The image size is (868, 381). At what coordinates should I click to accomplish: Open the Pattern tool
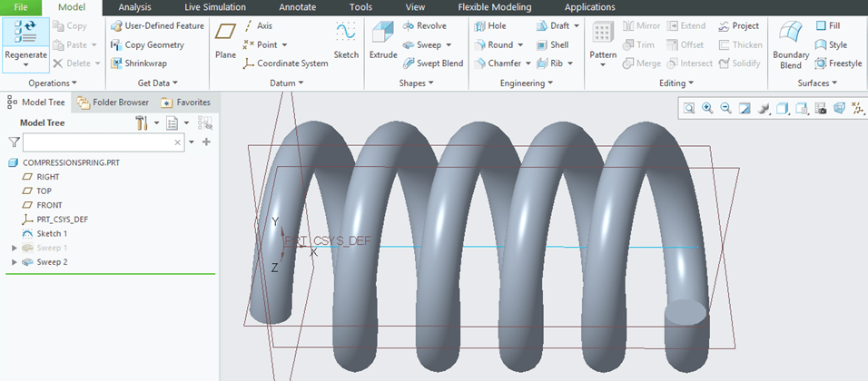pos(603,42)
